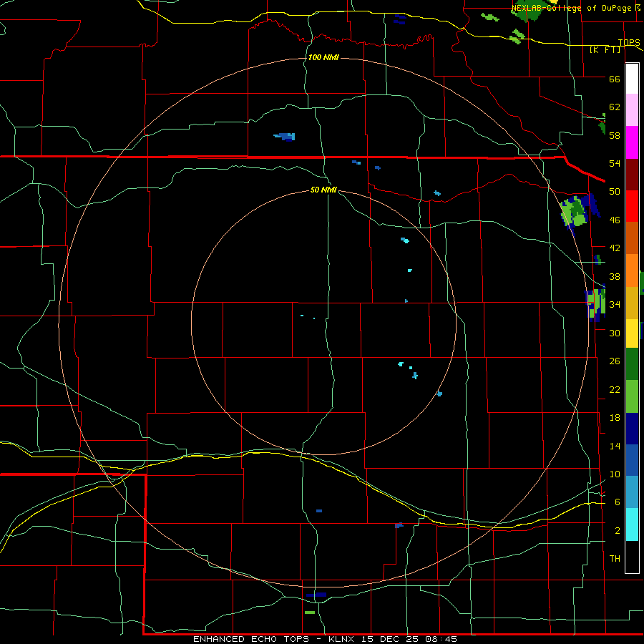Screen dimensions: 644x644
Task: Click the "62" legend value
Action: coord(615,107)
